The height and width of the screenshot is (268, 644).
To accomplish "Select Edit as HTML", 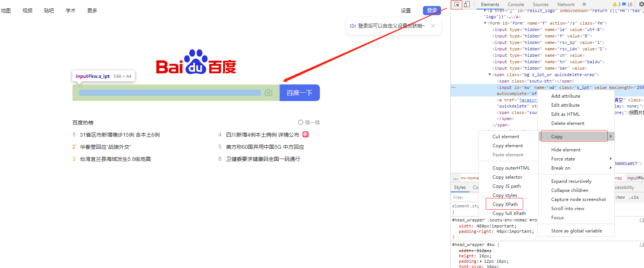I will click(565, 114).
